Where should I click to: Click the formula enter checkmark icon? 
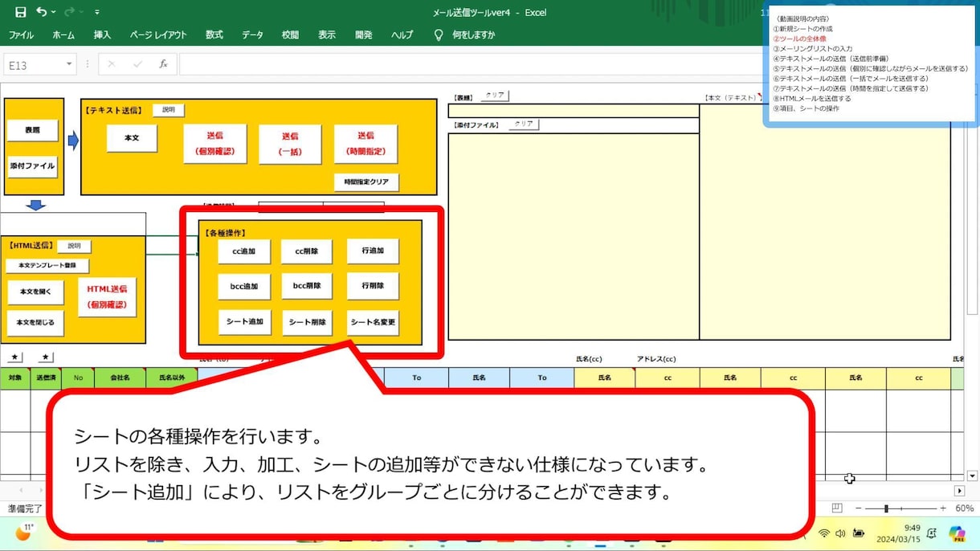[137, 64]
